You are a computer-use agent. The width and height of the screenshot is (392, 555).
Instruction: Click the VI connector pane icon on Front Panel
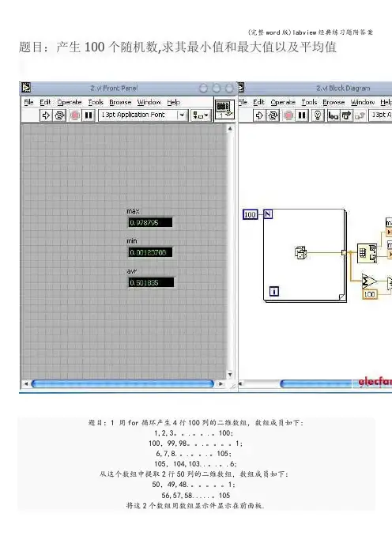tap(224, 109)
